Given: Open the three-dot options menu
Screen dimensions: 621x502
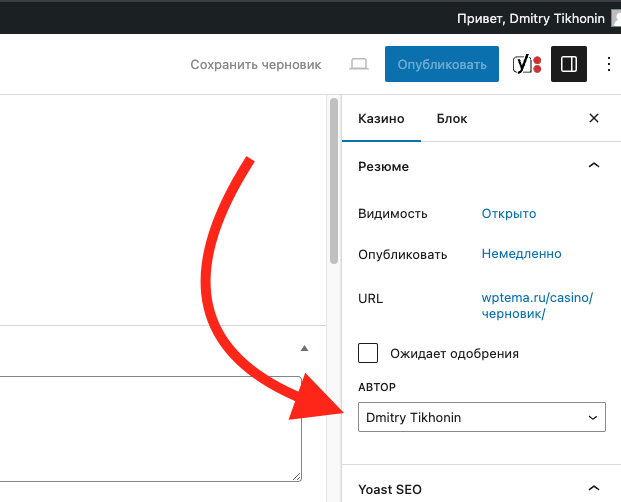Looking at the screenshot, I should pos(609,65).
